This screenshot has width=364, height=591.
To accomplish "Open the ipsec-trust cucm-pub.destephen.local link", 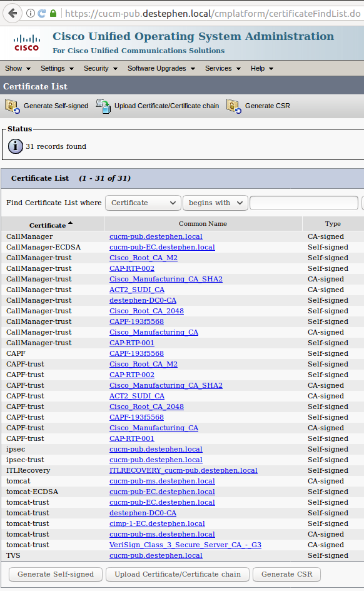I will pyautogui.click(x=156, y=460).
